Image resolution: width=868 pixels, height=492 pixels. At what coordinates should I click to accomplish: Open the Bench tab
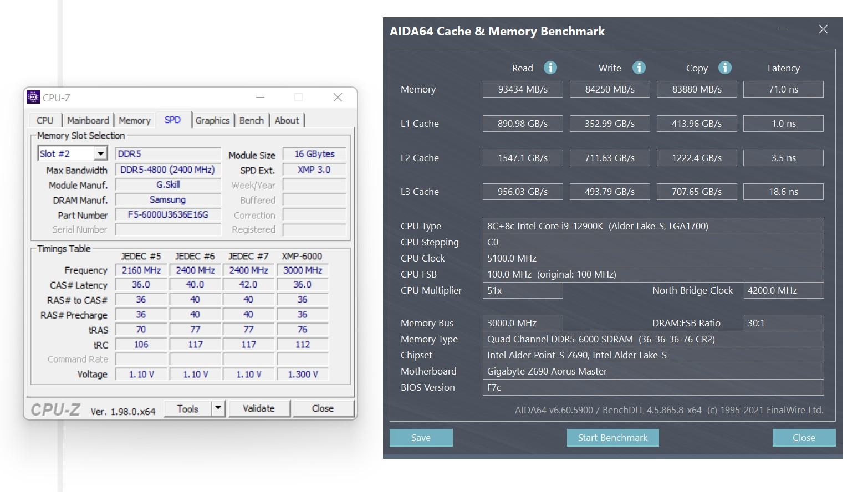coord(252,120)
